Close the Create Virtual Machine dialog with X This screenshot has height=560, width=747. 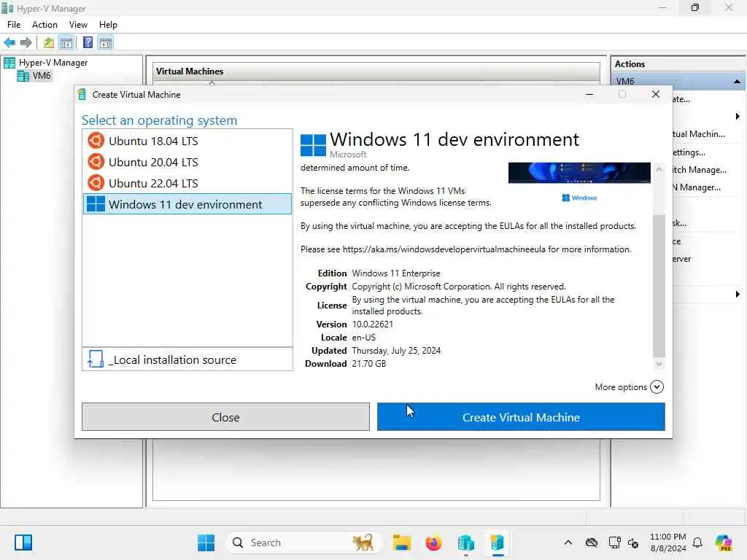[x=656, y=94]
